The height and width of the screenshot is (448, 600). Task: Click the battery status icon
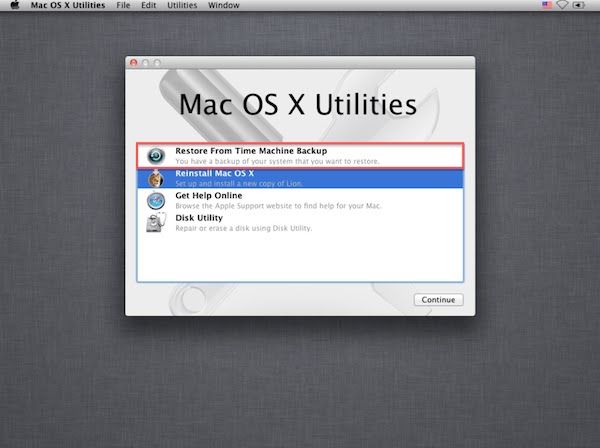[579, 5]
